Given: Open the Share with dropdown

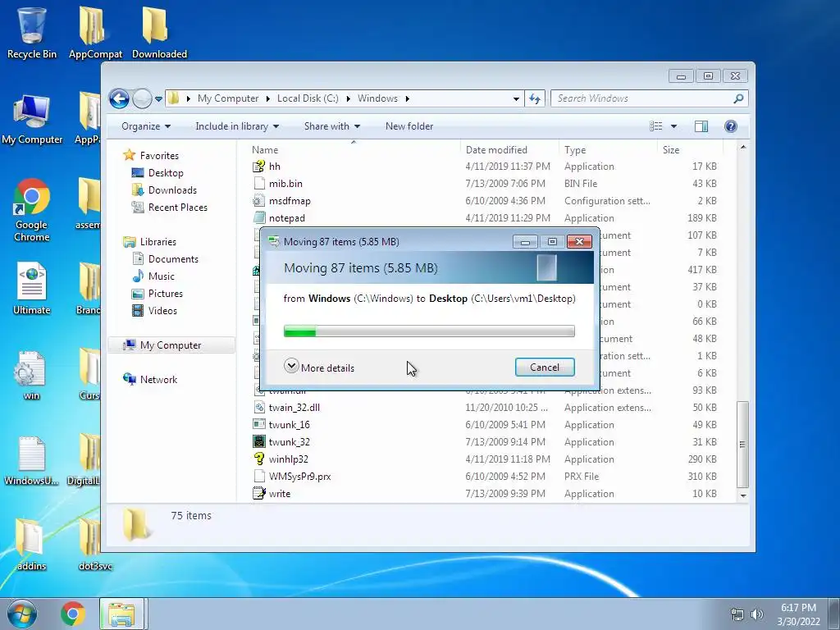Looking at the screenshot, I should pos(331,126).
